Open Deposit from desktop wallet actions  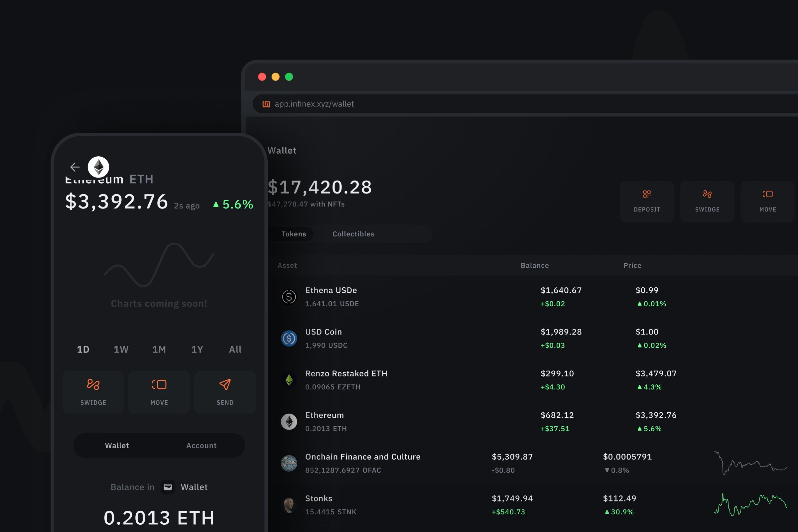tap(647, 201)
